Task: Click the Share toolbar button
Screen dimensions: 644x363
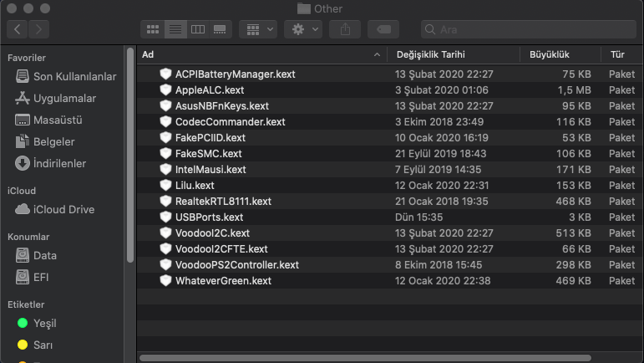Action: (343, 29)
